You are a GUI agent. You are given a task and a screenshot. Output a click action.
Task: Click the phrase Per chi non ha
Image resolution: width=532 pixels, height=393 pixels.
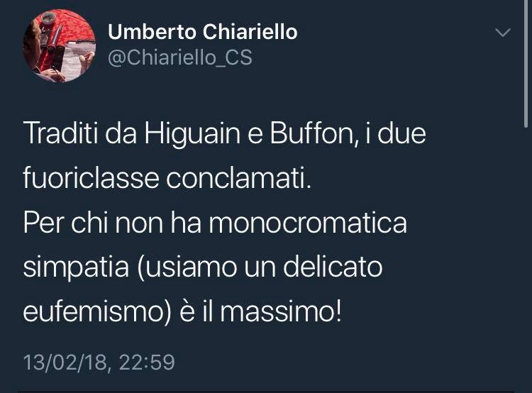pos(112,223)
